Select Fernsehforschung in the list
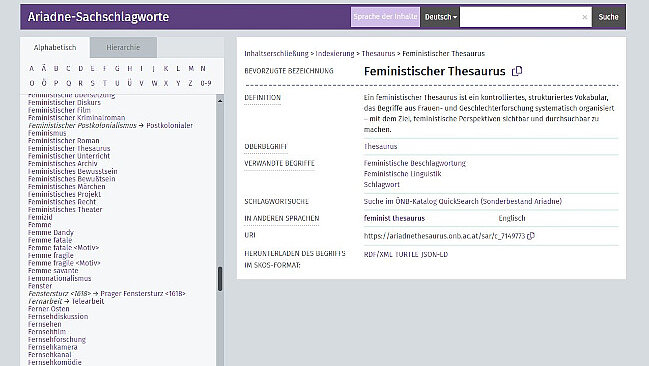 [x=57, y=340]
